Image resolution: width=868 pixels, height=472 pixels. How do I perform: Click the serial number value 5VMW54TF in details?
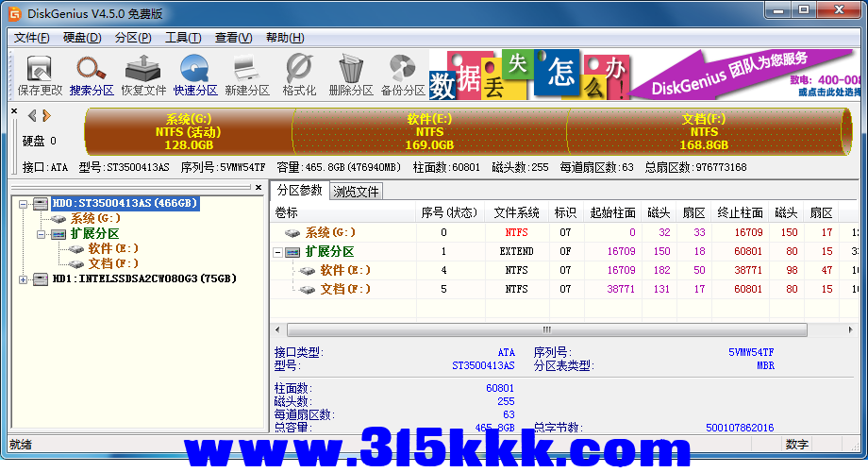751,352
